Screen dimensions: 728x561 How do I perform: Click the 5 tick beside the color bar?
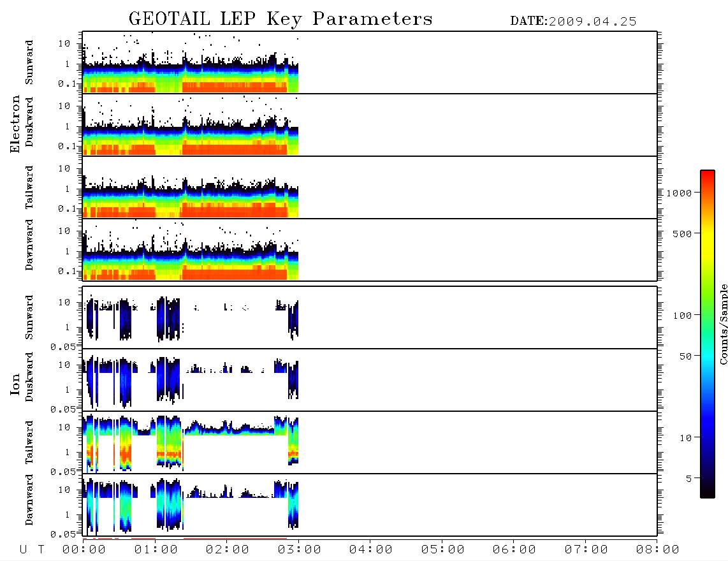click(x=689, y=478)
